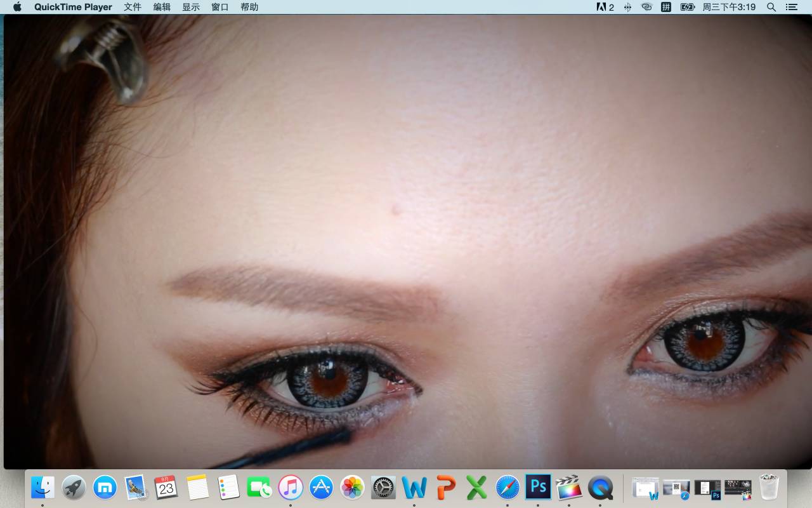
Task: Open iTunes from the Dock
Action: coord(291,488)
